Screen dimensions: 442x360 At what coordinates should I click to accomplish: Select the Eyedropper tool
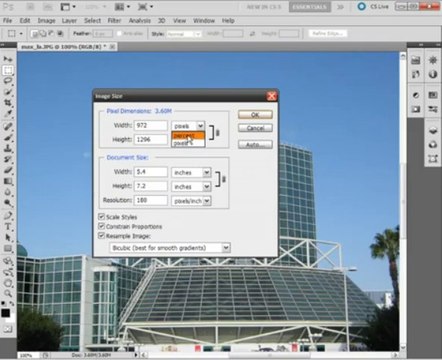click(8, 114)
